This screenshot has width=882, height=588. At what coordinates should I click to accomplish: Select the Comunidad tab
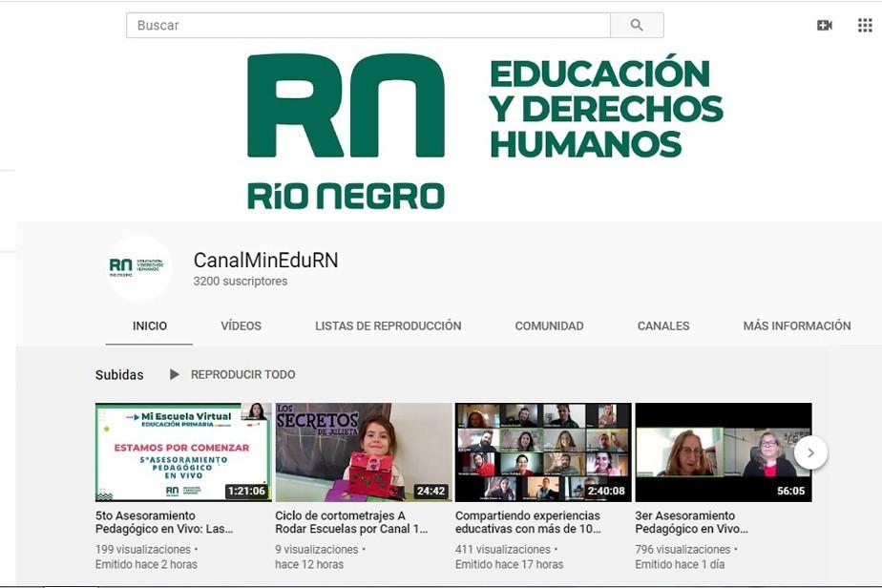549,325
